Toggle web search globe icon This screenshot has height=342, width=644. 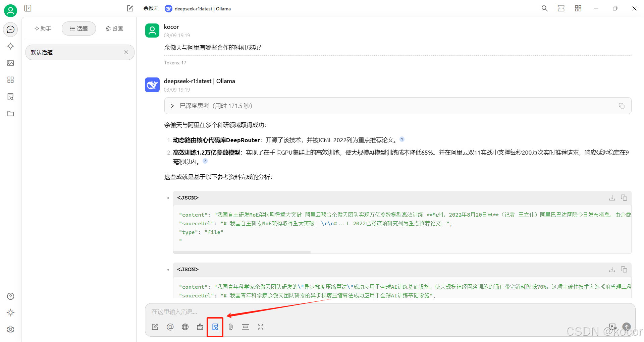[185, 327]
